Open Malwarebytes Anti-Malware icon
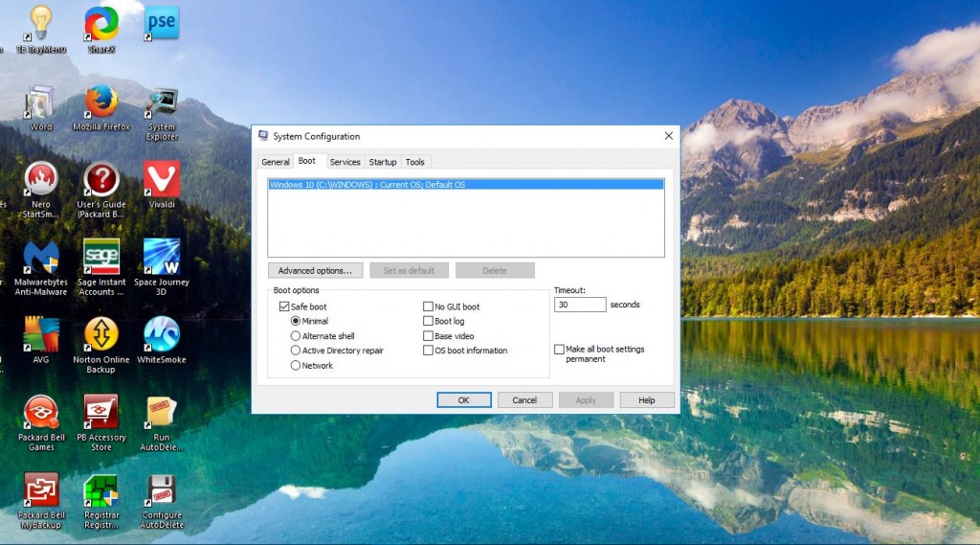The height and width of the screenshot is (545, 980). click(40, 268)
